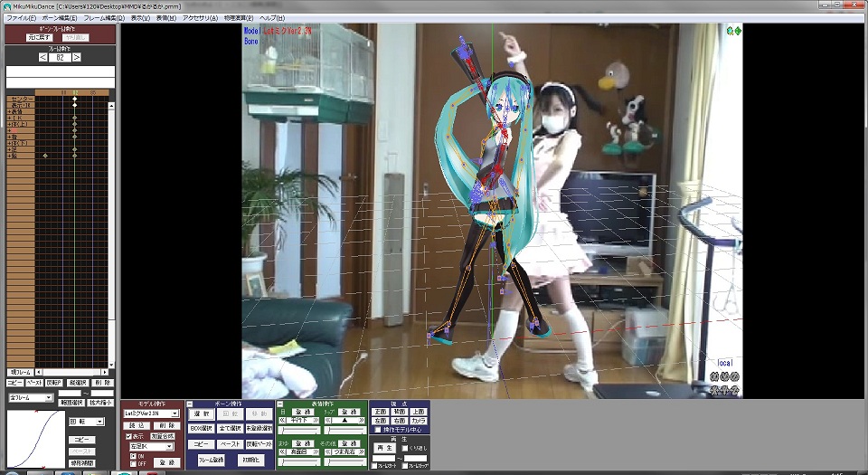868x475 pixels.
Task: Enable the 操作モデル中心 checkbox
Action: [378, 430]
